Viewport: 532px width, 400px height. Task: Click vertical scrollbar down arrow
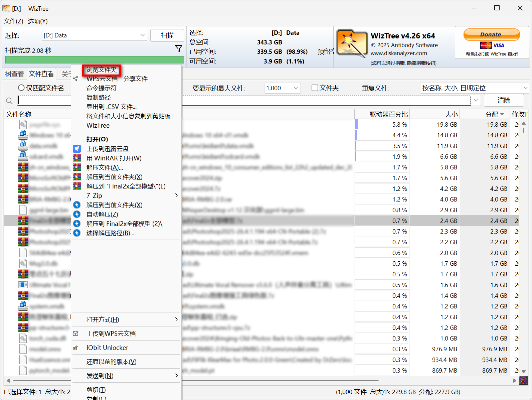[x=524, y=371]
